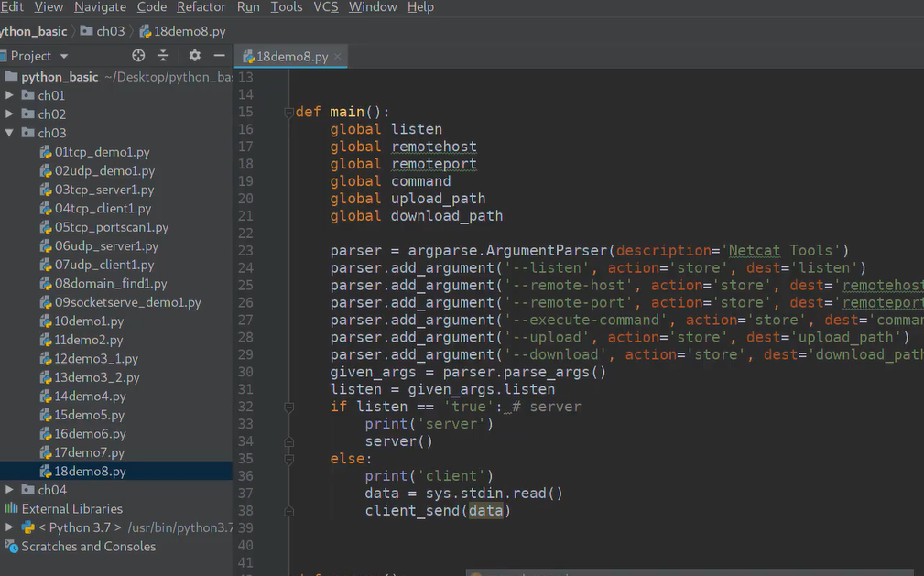
Task: Toggle fold marker at client_send line
Action: 288,511
